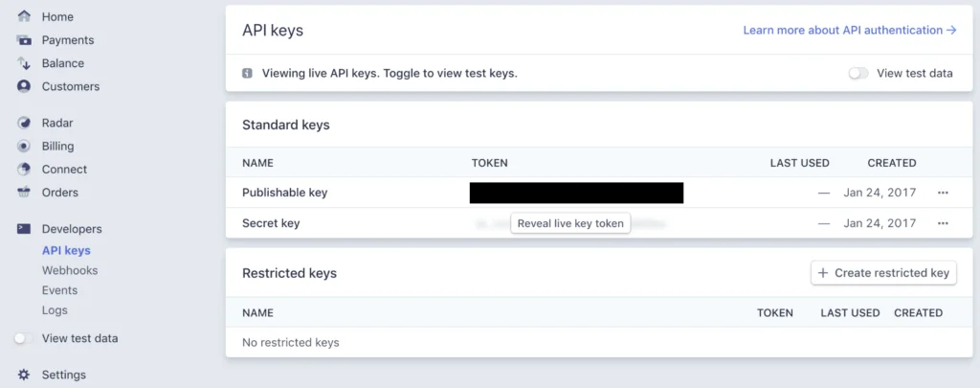Collapse the Developers sidebar section

(71, 229)
